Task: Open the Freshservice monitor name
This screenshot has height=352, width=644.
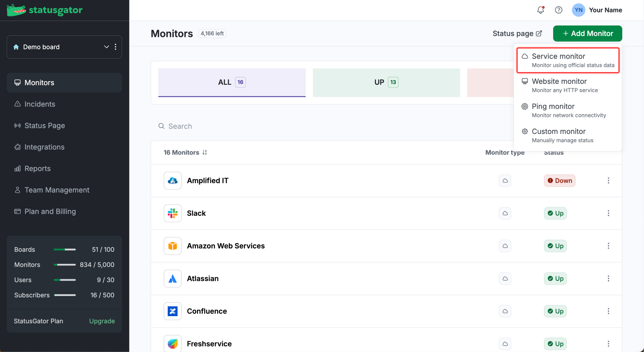Action: pyautogui.click(x=209, y=344)
